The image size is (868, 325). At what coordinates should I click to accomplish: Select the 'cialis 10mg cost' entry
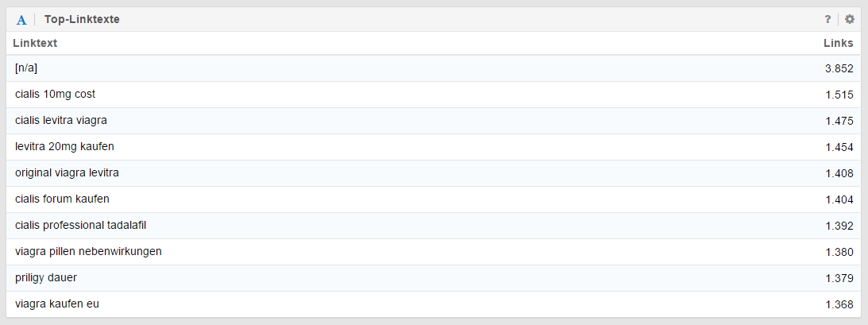click(x=55, y=95)
